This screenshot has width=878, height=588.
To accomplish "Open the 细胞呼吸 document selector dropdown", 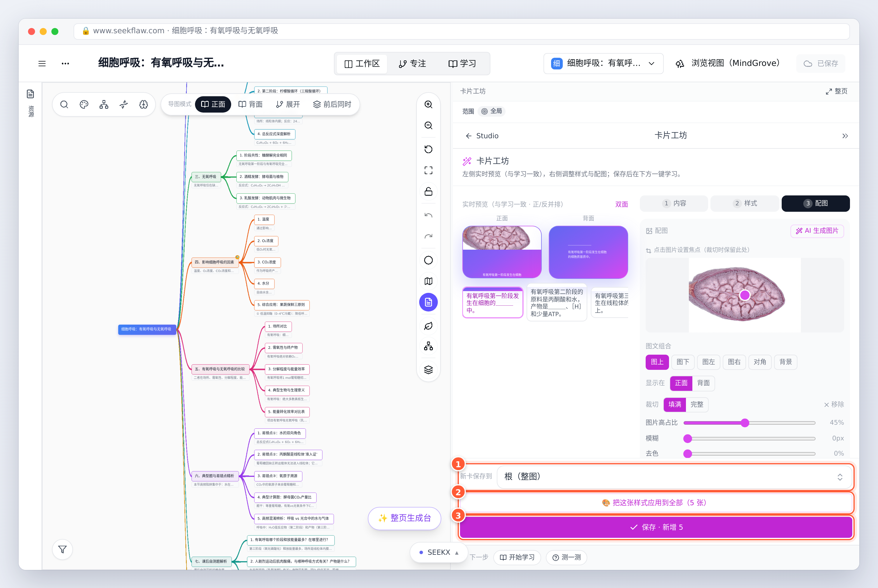I will pos(603,63).
